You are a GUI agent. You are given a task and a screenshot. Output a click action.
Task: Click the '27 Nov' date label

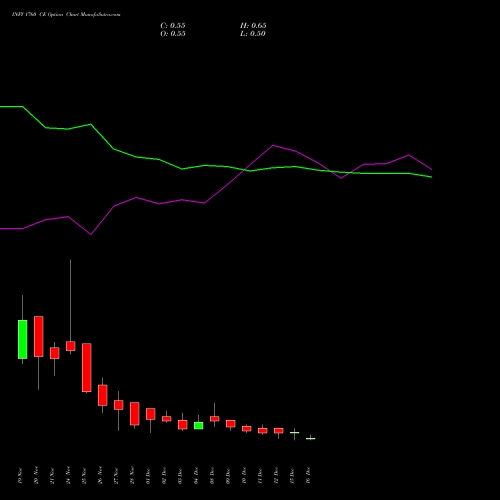(x=116, y=475)
